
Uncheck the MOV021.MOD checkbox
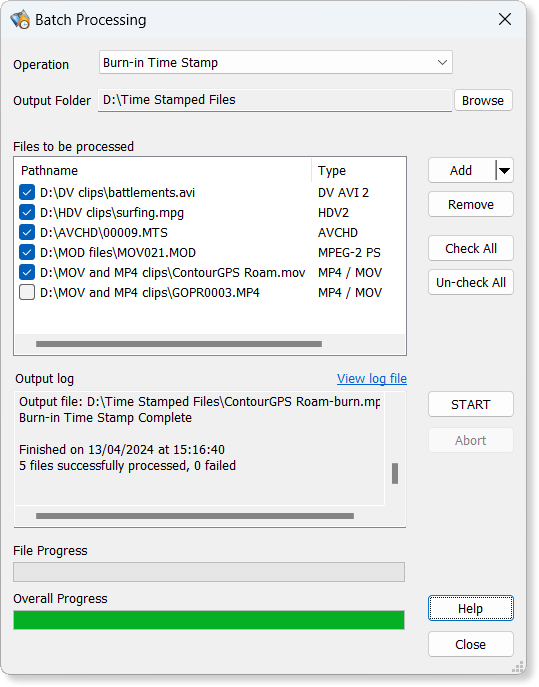pyautogui.click(x=27, y=252)
